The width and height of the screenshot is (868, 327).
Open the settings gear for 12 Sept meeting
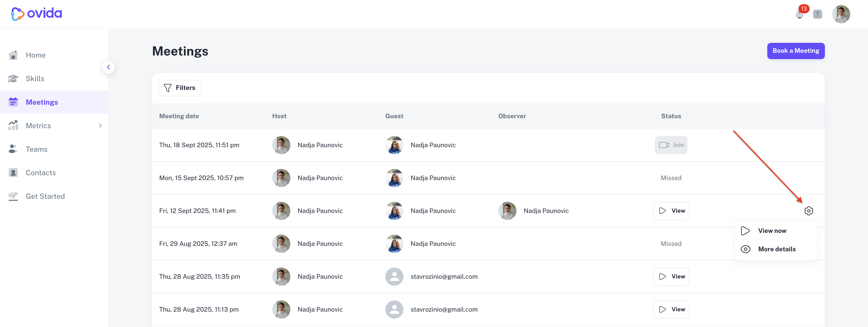point(808,211)
